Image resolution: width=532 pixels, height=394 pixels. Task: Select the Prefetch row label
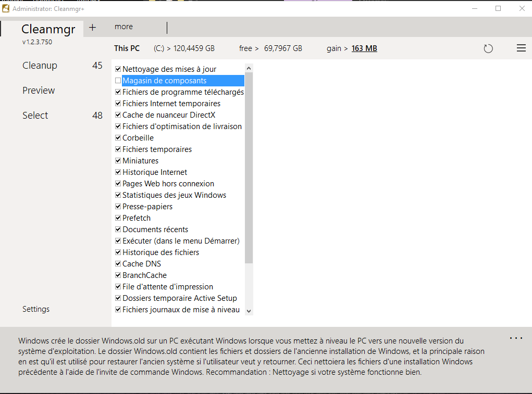tap(137, 218)
